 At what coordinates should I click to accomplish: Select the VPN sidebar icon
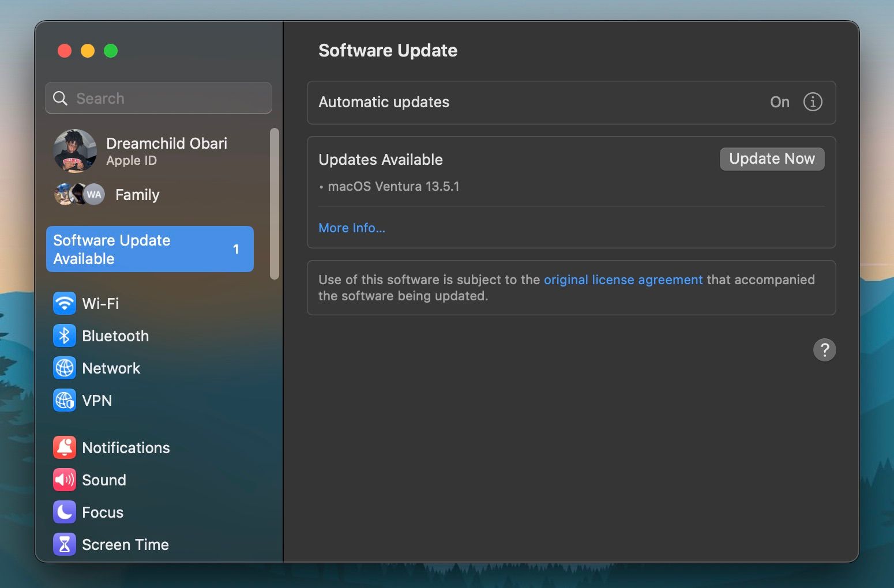[x=65, y=400]
